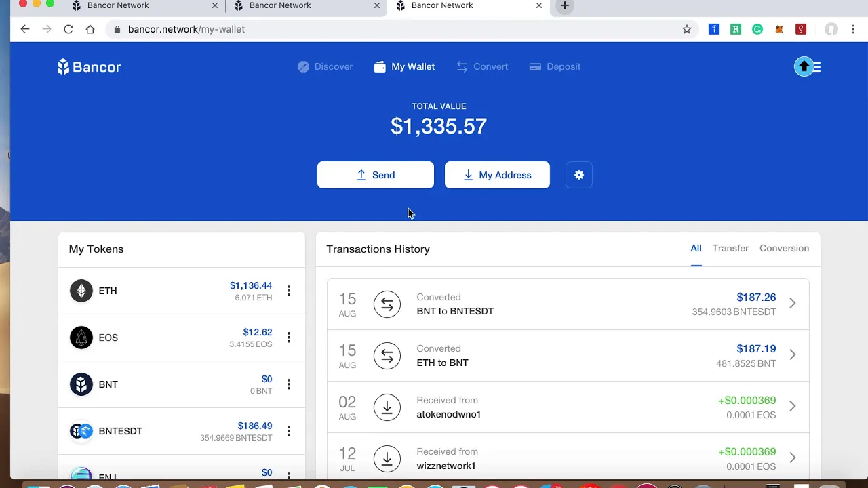The height and width of the screenshot is (488, 868).
Task: Click receive icon for wizznetwork1 transaction
Action: click(387, 459)
